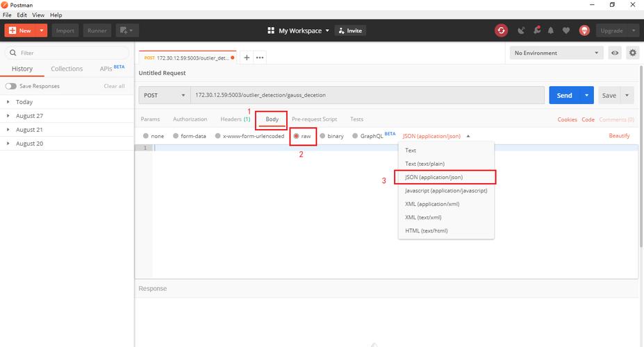Viewport: 644px width, 347px height.
Task: Expand the August 27 history group
Action: pos(8,116)
